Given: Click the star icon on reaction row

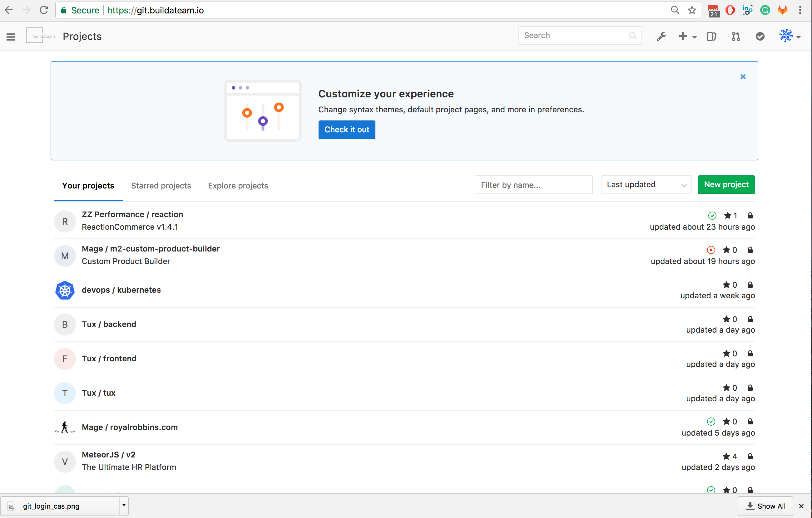Looking at the screenshot, I should [x=728, y=215].
